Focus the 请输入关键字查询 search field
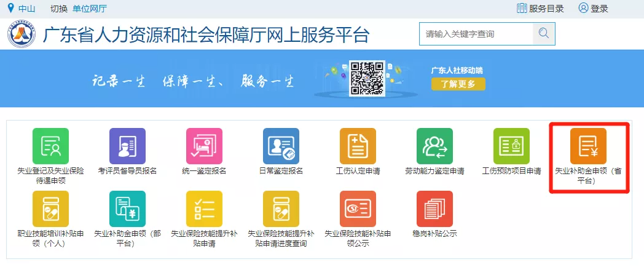The width and height of the screenshot is (644, 267). 476,34
